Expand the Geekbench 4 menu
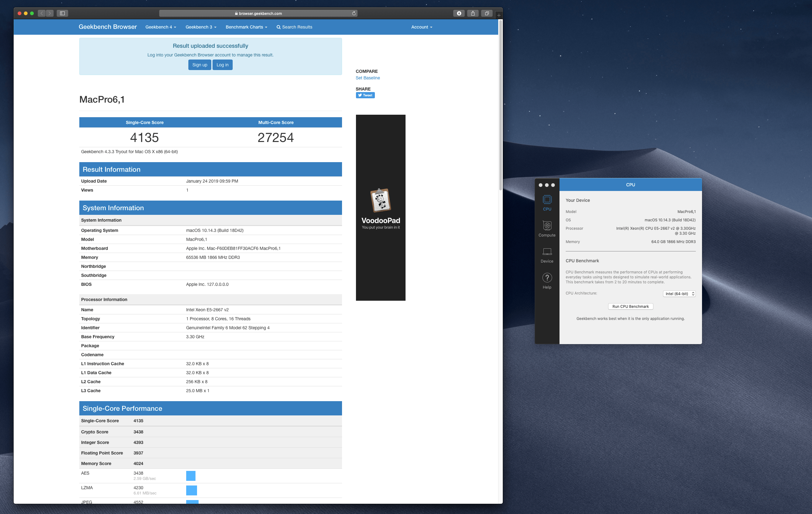 pos(160,27)
